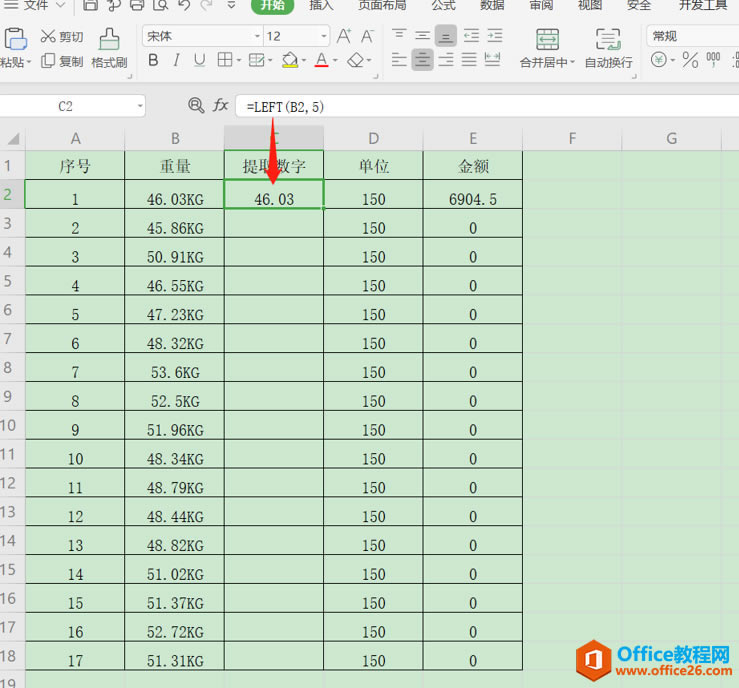The image size is (739, 688).
Task: Justify text in cell
Action: point(468,60)
